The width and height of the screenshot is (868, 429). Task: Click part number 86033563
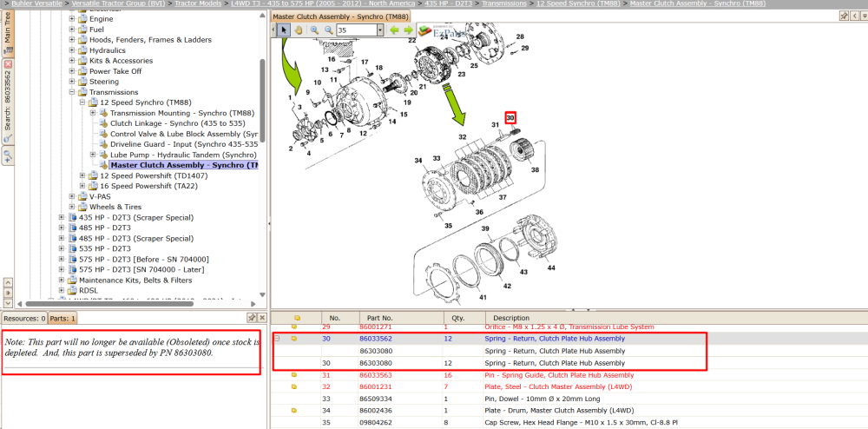[376, 375]
